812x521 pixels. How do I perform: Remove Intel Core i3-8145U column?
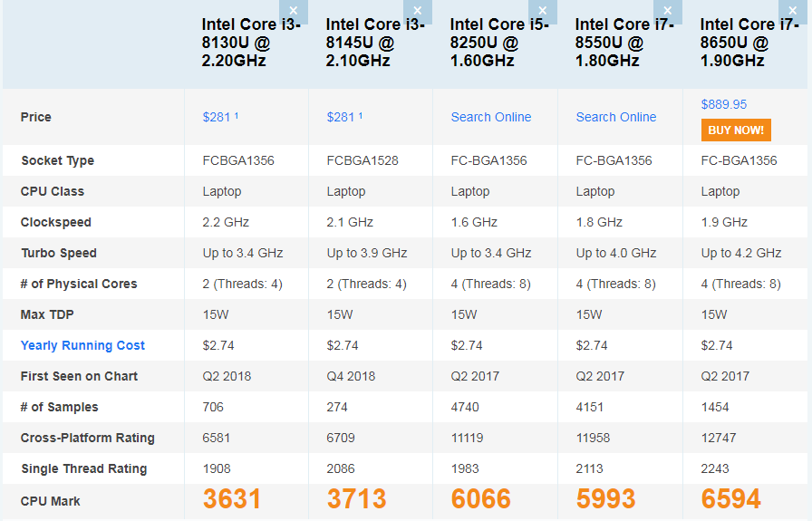tap(418, 12)
